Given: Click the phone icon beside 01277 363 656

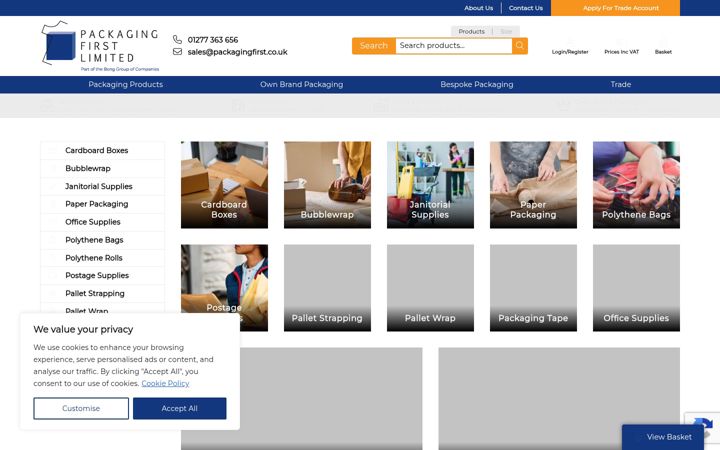Looking at the screenshot, I should point(177,39).
